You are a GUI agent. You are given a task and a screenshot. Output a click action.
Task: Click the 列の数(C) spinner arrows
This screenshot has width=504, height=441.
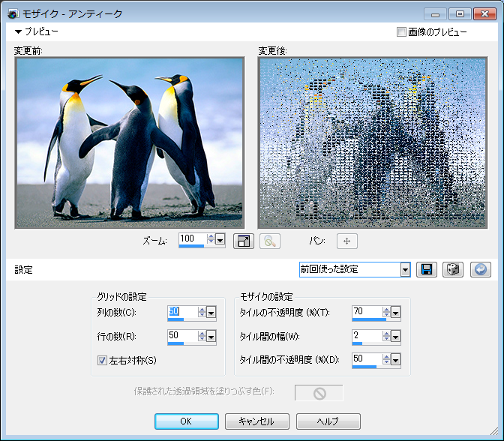tap(202, 312)
